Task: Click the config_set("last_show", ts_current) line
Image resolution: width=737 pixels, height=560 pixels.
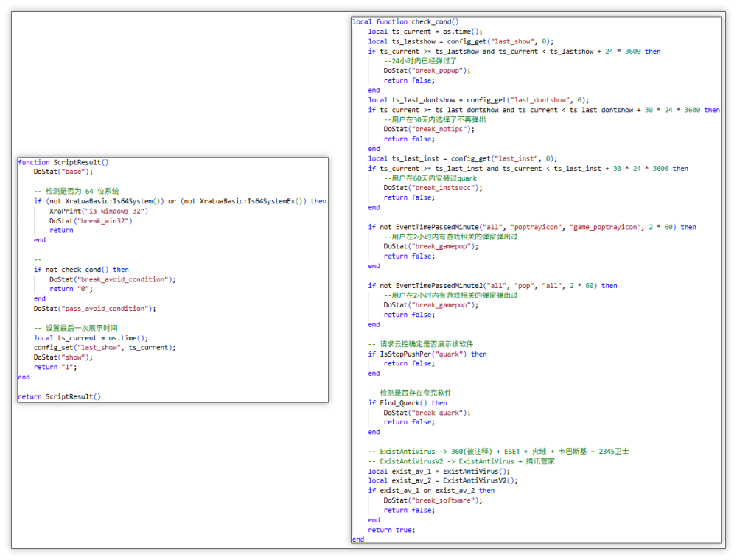Action: pyautogui.click(x=105, y=347)
